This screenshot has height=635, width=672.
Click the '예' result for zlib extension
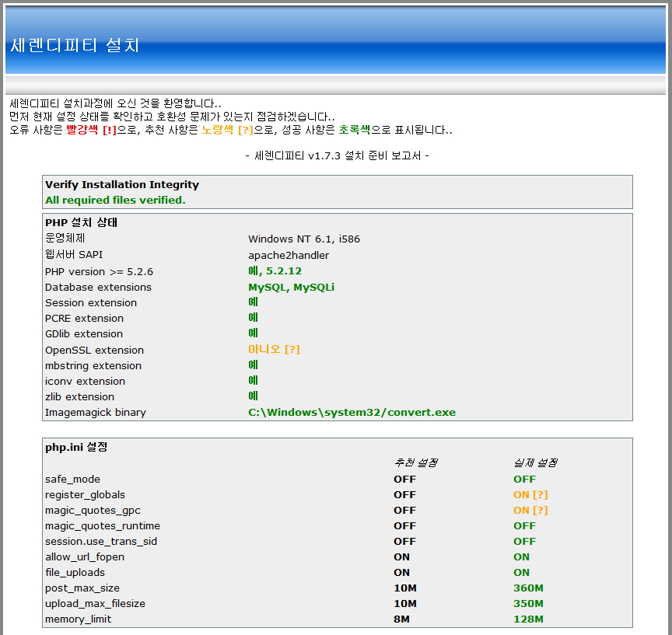(254, 396)
